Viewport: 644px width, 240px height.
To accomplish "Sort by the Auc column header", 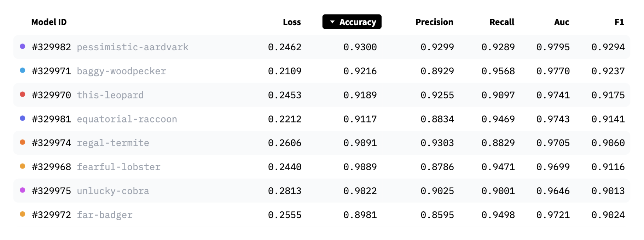I will 562,22.
